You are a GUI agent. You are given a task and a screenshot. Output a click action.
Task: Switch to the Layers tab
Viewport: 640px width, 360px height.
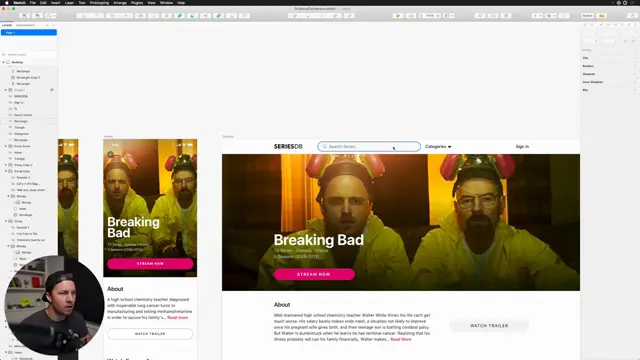(x=7, y=25)
